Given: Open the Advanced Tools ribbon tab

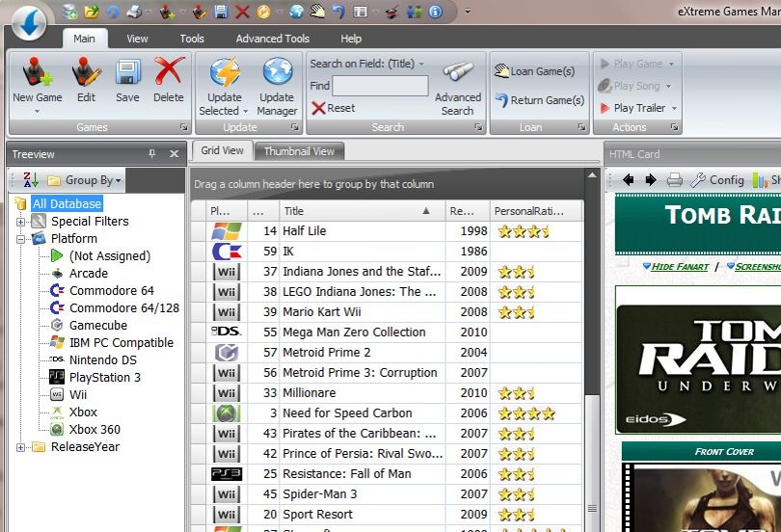Looking at the screenshot, I should pos(273,39).
